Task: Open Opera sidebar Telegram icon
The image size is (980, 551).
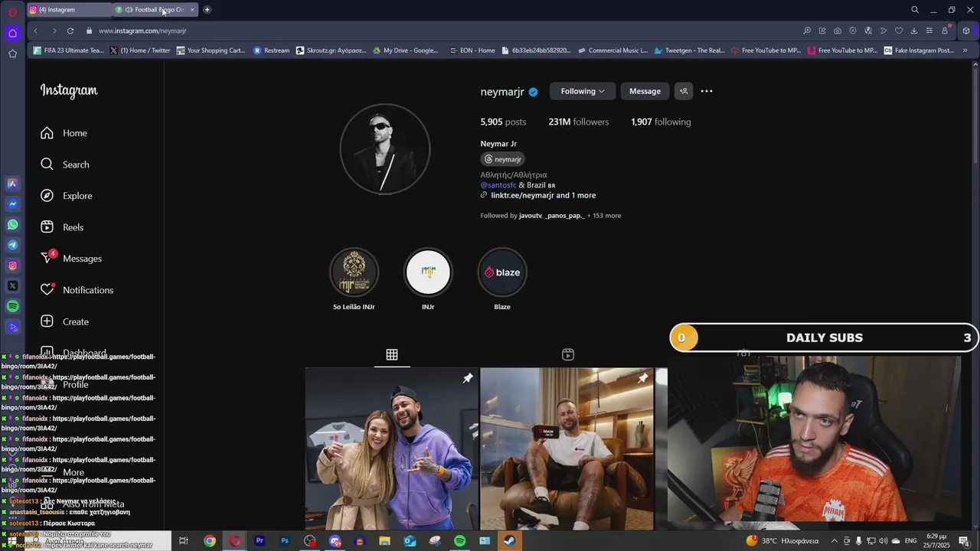Action: pos(12,245)
